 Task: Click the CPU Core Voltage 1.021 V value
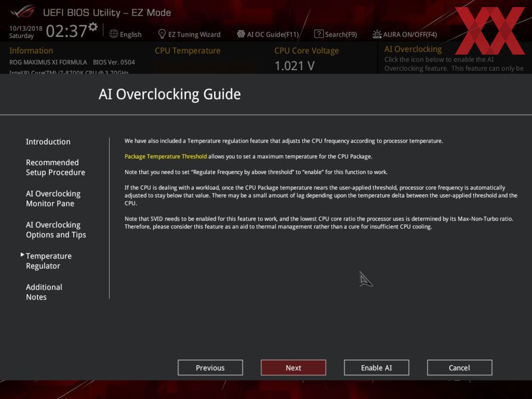(295, 66)
